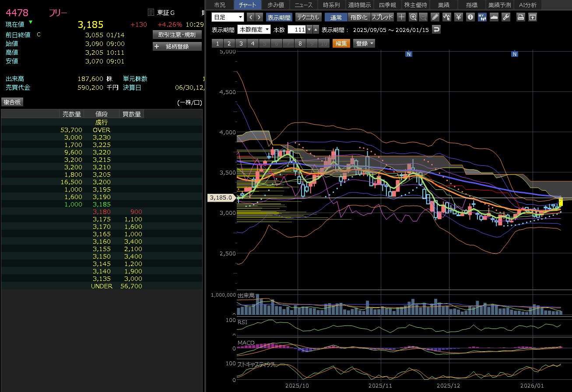Click the 取引注意・規制 button
The width and height of the screenshot is (572, 392).
(x=177, y=35)
